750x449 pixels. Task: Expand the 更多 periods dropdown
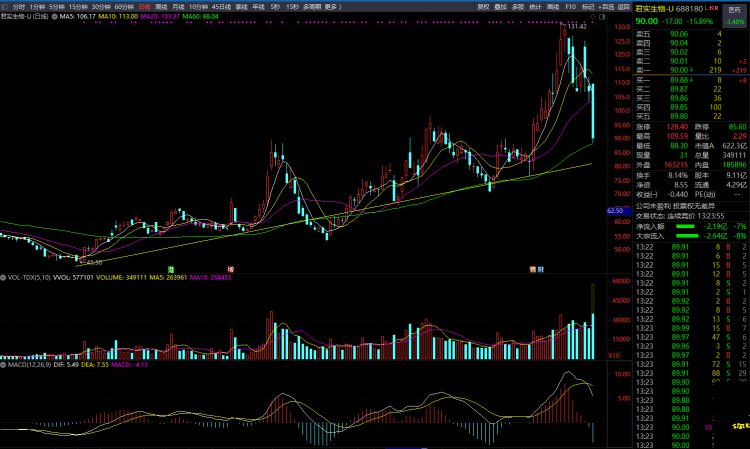click(333, 7)
